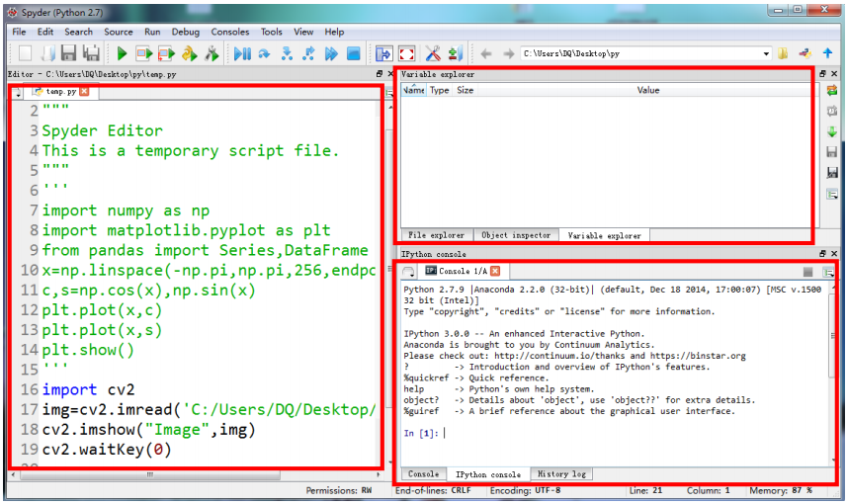This screenshot has height=504, width=847.
Task: Sort variables by the Type column
Action: (439, 90)
